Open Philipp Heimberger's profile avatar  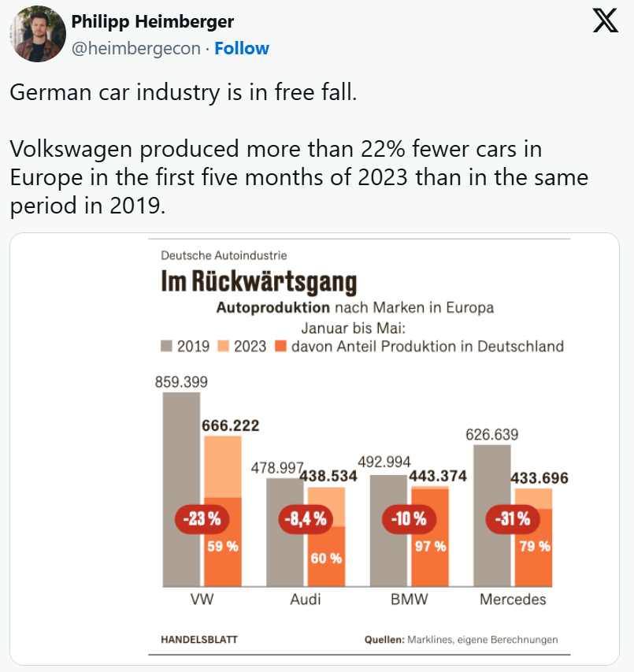[37, 34]
